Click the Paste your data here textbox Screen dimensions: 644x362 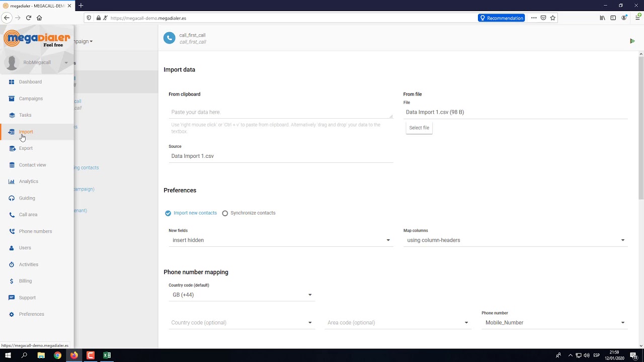(x=281, y=112)
